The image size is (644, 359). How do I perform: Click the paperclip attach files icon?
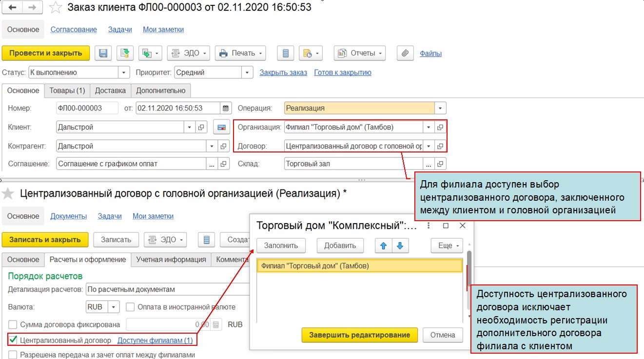coord(405,53)
